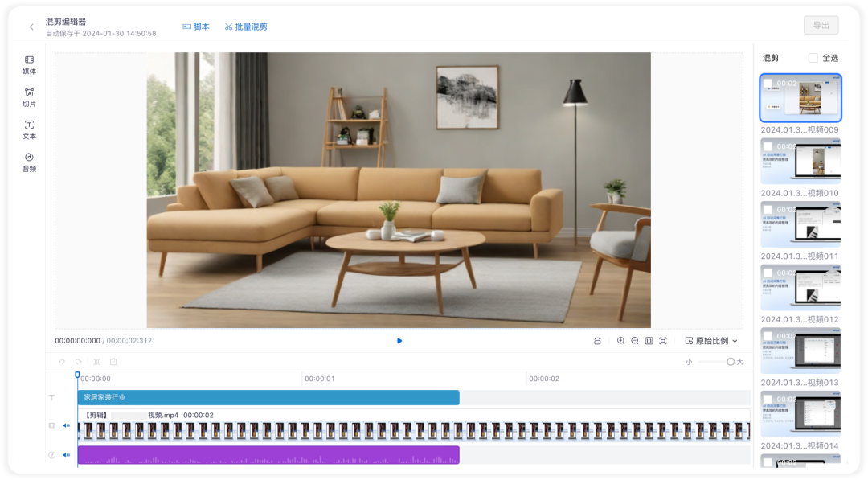This screenshot has height=480, width=868.
Task: Click the 小 label of the timeline zoom
Action: point(689,362)
